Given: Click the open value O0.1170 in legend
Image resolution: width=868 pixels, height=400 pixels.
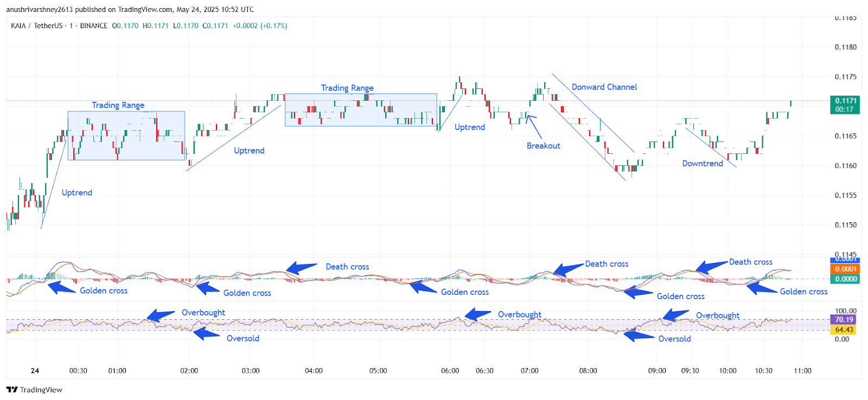Looking at the screenshot, I should [x=125, y=25].
